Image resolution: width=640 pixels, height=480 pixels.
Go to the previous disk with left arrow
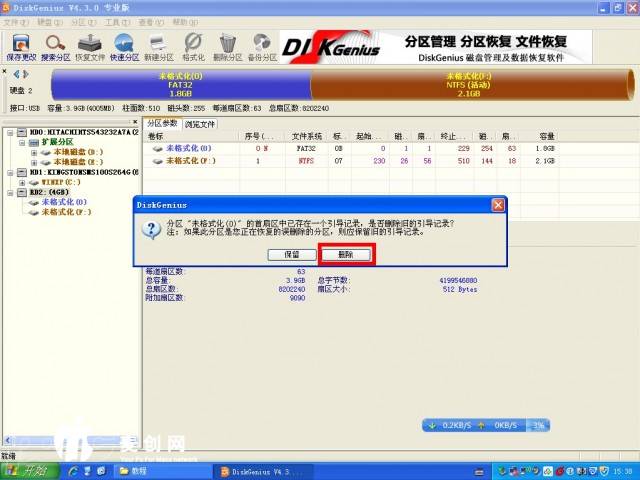click(14, 74)
